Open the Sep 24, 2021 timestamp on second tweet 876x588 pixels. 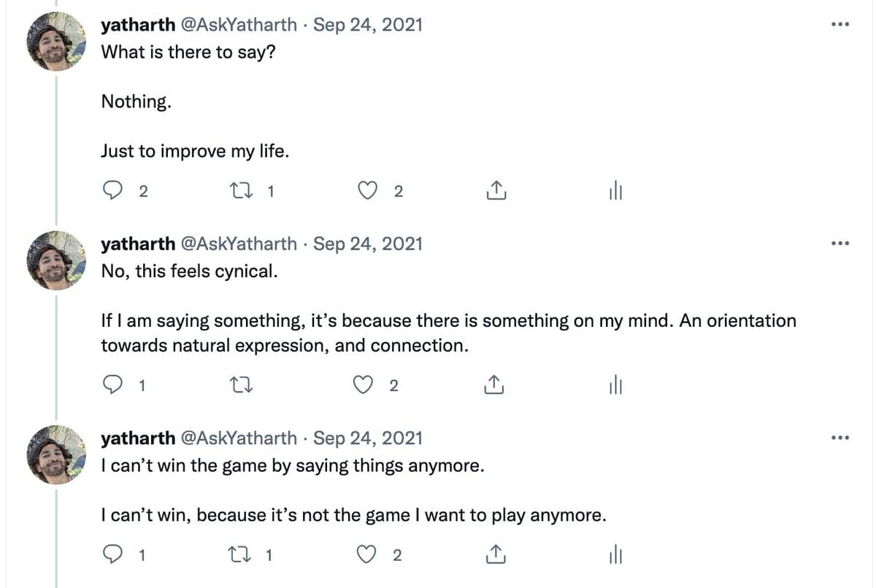(x=368, y=243)
